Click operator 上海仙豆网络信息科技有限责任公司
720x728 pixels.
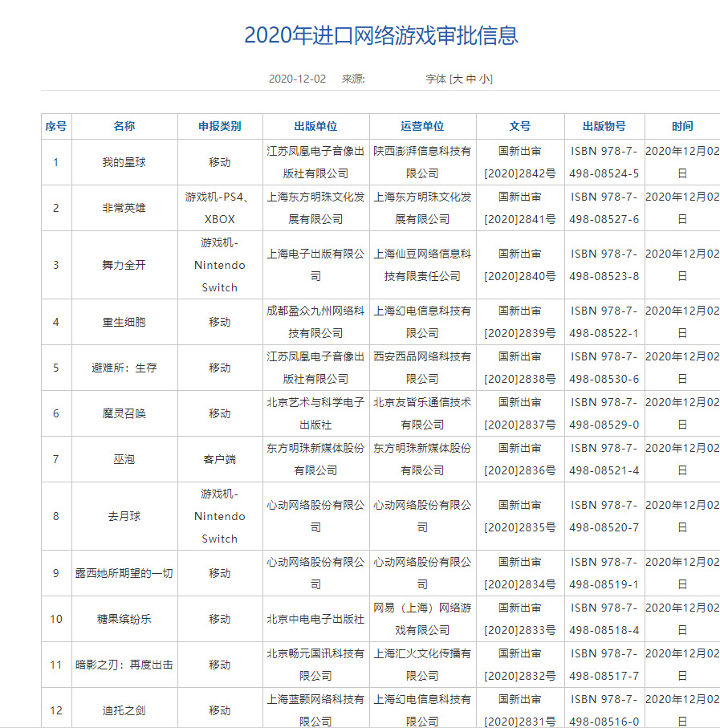[x=422, y=265]
